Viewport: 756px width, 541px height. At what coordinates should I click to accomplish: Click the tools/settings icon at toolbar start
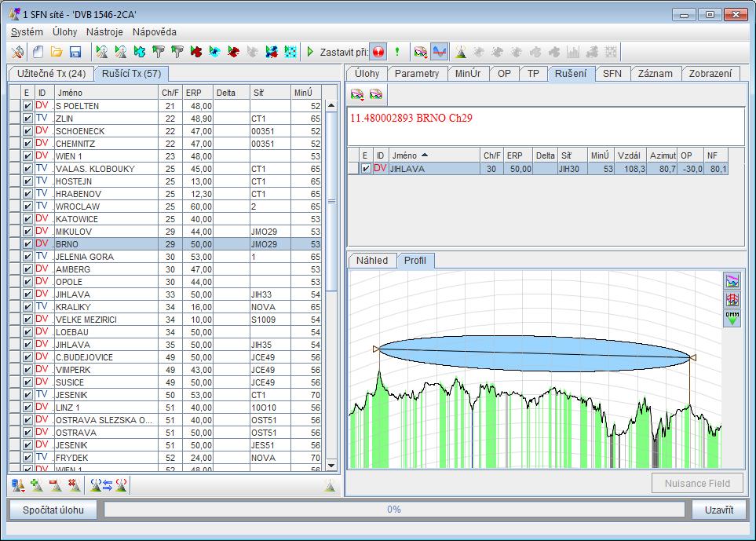tap(18, 52)
